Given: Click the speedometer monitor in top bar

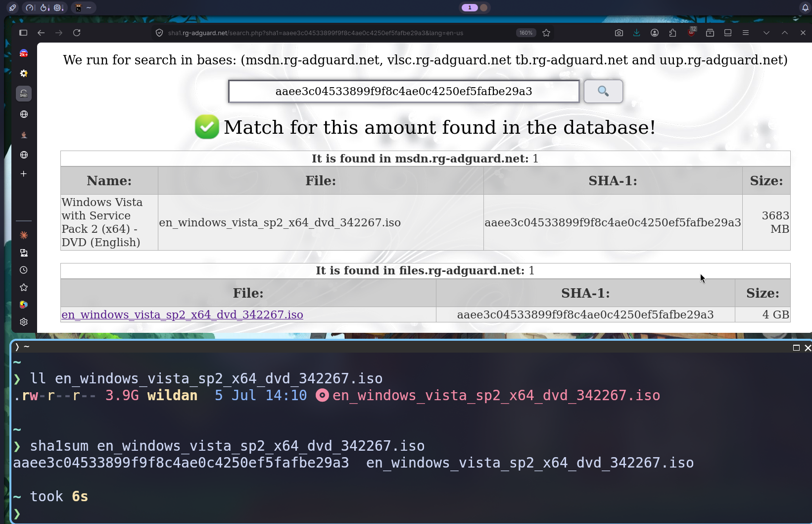Looking at the screenshot, I should coord(30,7).
